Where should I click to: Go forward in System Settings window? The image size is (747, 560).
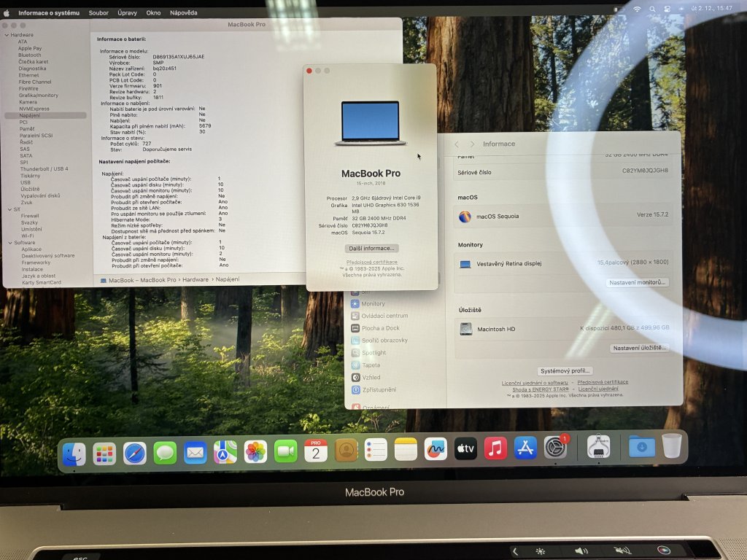472,144
